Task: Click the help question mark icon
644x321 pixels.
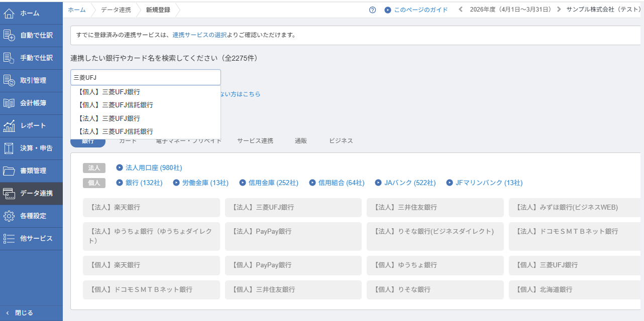Action: tap(372, 10)
